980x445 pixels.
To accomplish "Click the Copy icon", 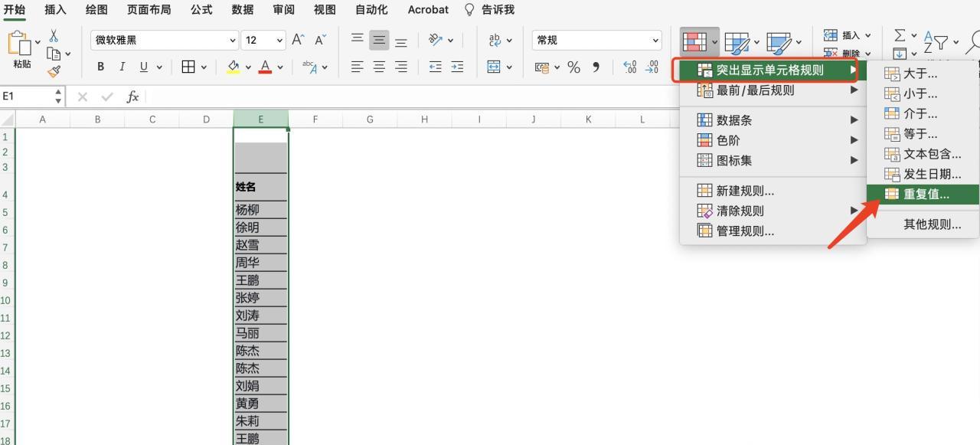I will click(x=54, y=54).
